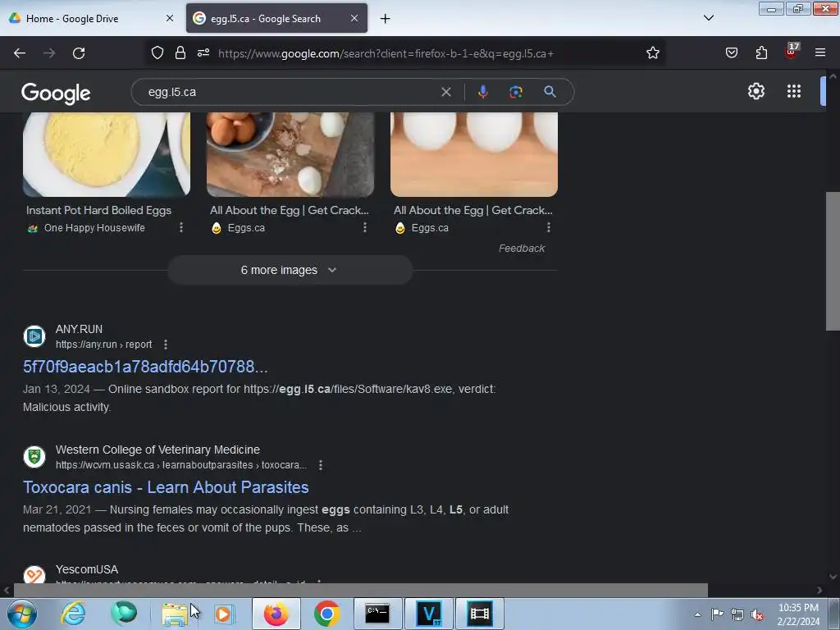
Task: Open more options for the ANY.RUN result
Action: 166,345
